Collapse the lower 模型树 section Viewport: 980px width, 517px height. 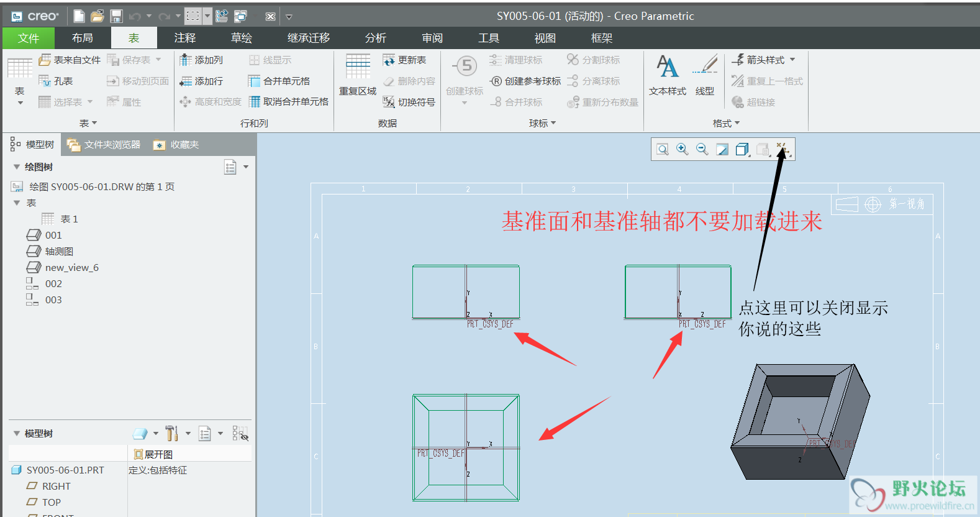pyautogui.click(x=17, y=433)
